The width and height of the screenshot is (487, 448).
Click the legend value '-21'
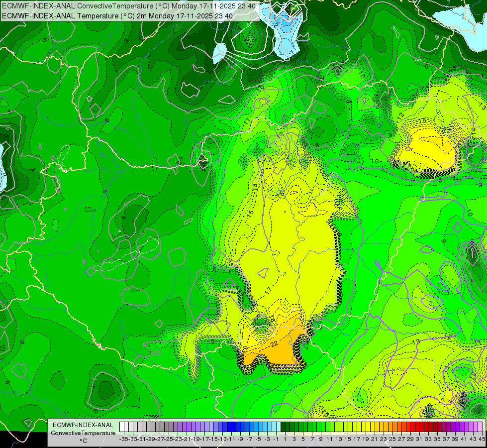(x=187, y=439)
